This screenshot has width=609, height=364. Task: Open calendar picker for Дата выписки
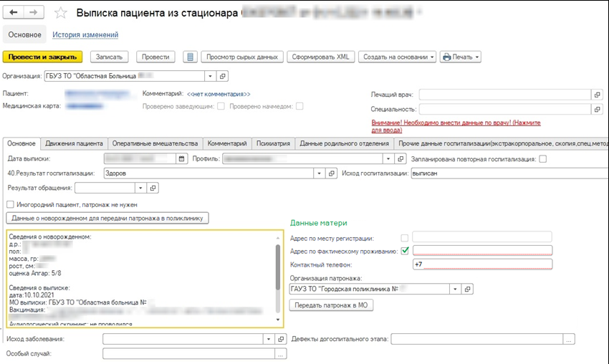[x=181, y=159]
